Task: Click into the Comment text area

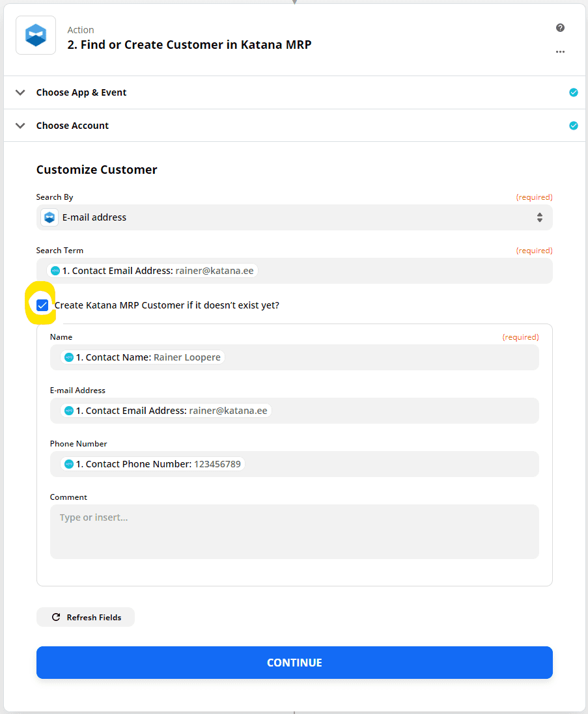Action: (294, 531)
